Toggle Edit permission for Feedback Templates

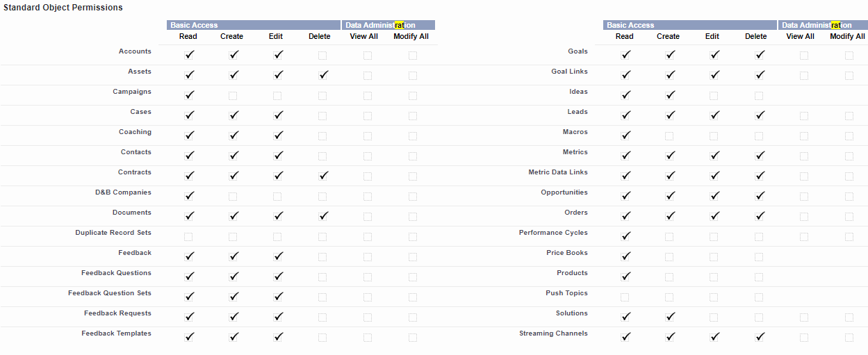277,337
